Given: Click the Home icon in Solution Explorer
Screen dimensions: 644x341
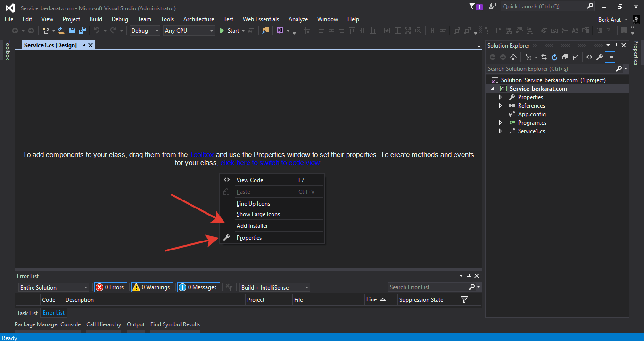Looking at the screenshot, I should (x=513, y=57).
